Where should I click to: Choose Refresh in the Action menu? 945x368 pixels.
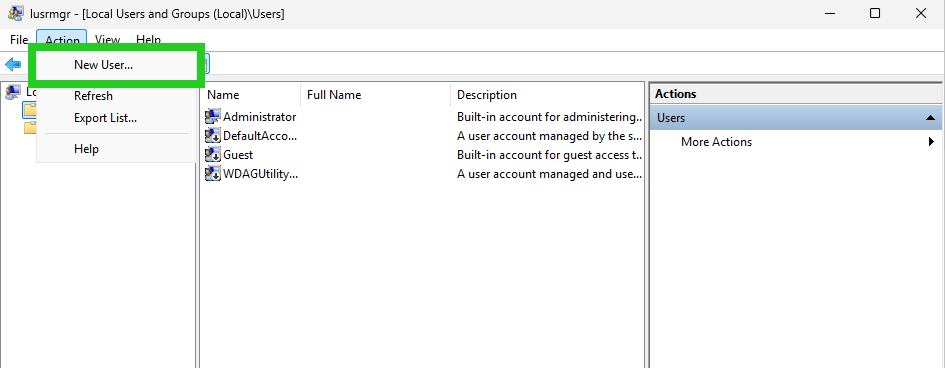point(116,96)
